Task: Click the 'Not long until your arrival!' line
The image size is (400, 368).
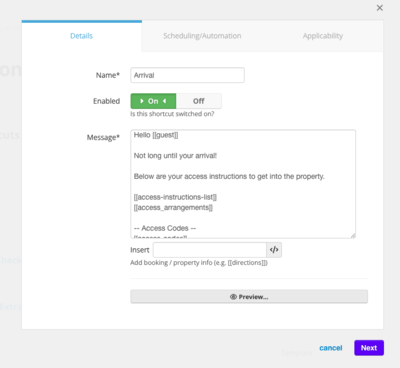Action: tap(175, 156)
